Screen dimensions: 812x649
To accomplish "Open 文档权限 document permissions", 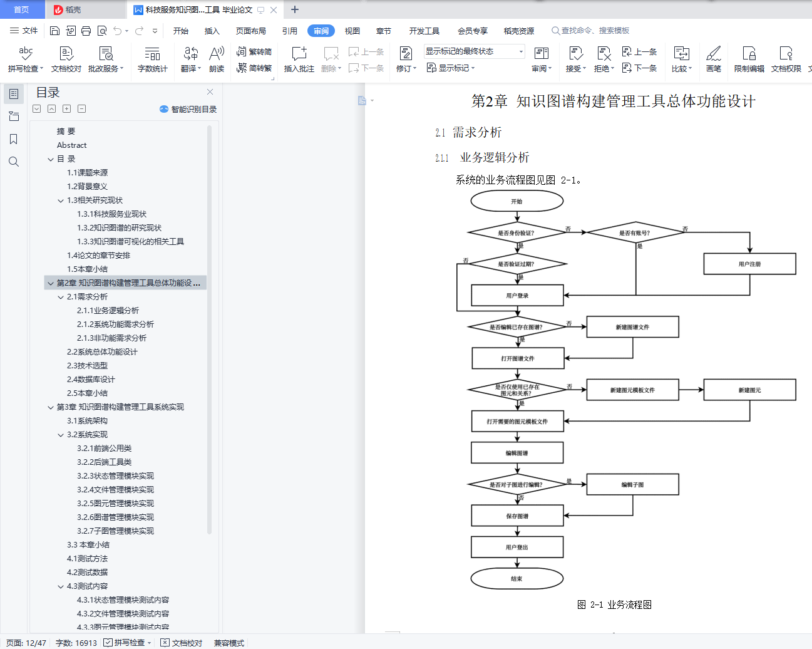I will [x=786, y=59].
